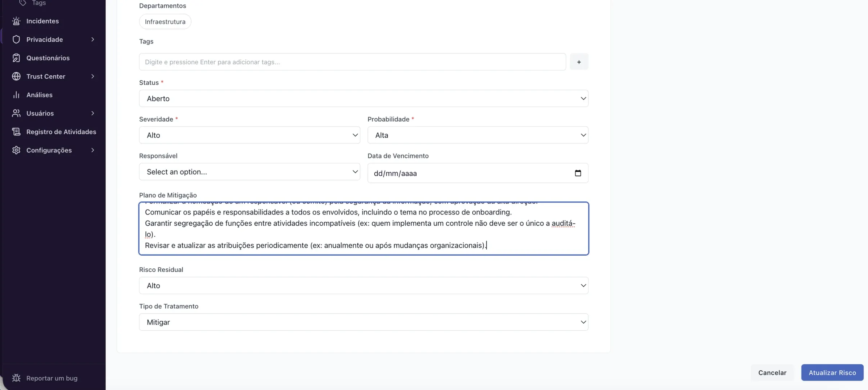Click the Reportar um bug icon
The image size is (868, 390).
click(x=16, y=378)
